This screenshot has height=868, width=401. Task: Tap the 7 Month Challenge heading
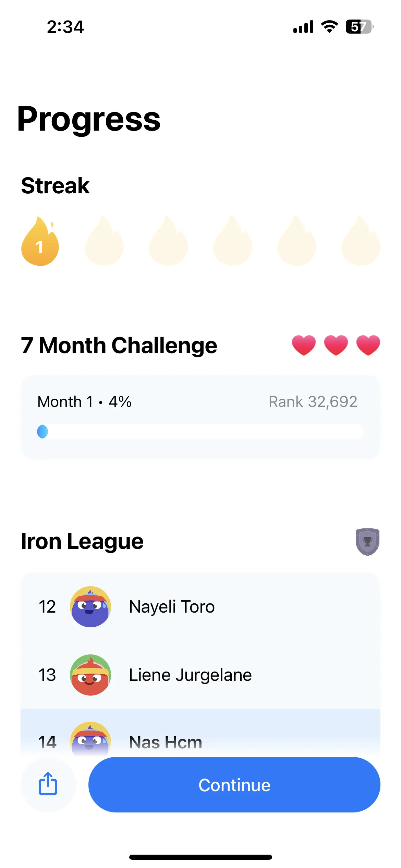[x=119, y=345]
